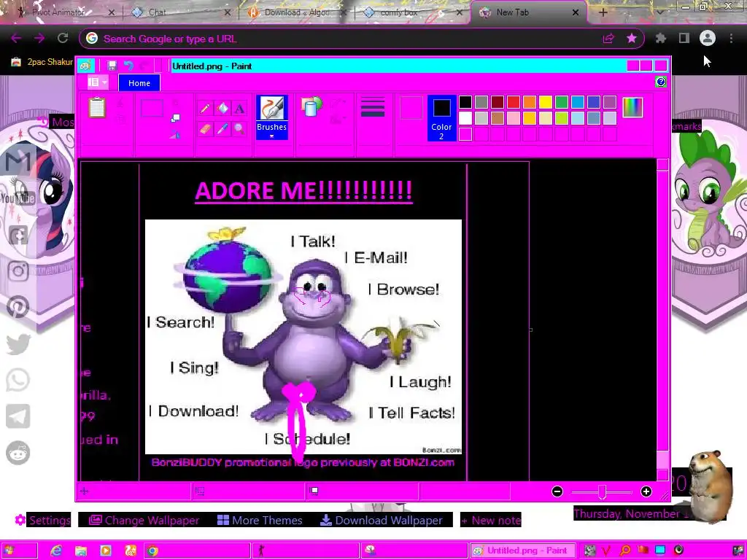Image resolution: width=747 pixels, height=560 pixels.
Task: Open Edit colors rainbow button
Action: point(632,107)
